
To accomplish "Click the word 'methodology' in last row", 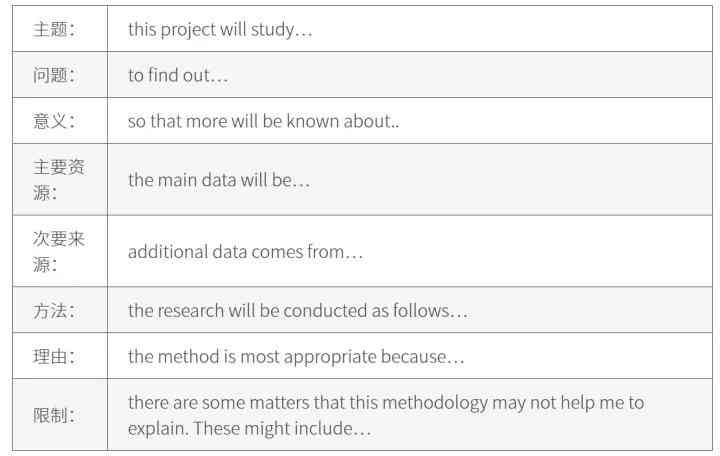I will 435,403.
